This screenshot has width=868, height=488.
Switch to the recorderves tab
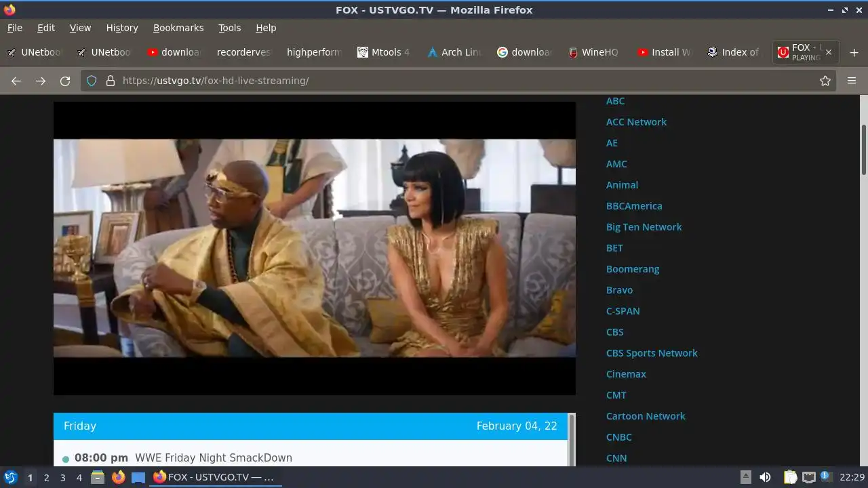[x=245, y=52]
